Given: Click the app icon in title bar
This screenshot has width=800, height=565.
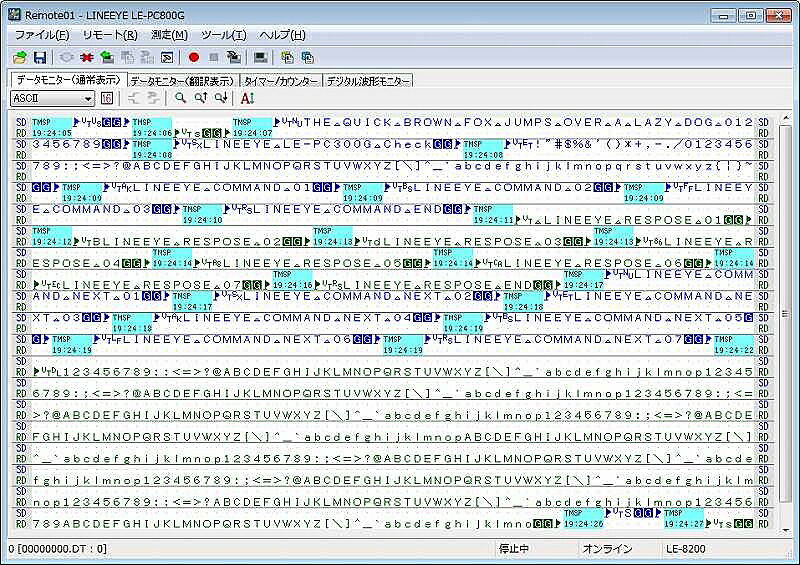Looking at the screenshot, I should pos(15,15).
